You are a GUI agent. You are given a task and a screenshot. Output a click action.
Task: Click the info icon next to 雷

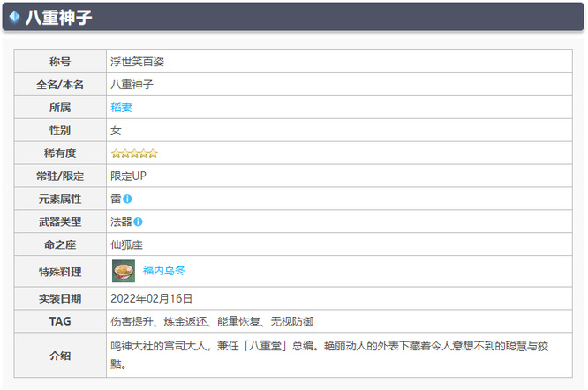point(127,199)
